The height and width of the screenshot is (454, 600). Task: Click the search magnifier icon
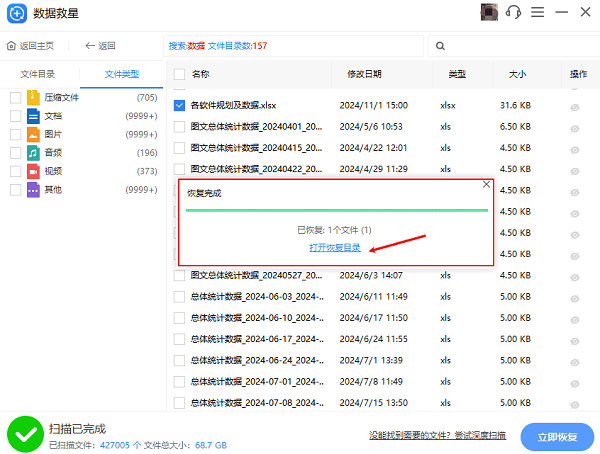coord(440,46)
